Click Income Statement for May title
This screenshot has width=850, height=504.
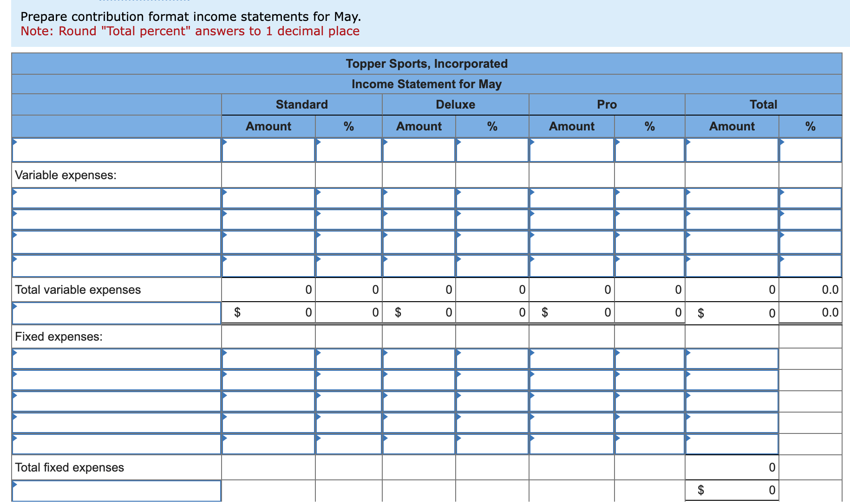click(x=427, y=84)
